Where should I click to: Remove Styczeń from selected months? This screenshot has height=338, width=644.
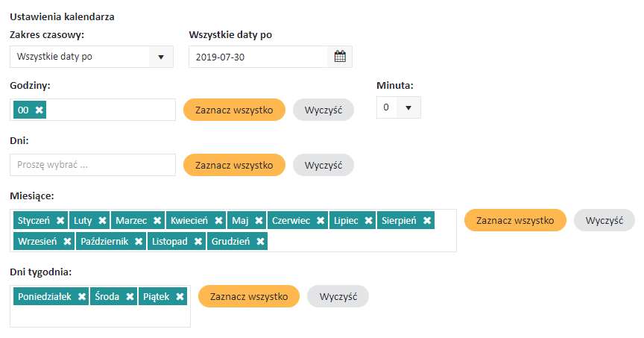click(x=59, y=221)
